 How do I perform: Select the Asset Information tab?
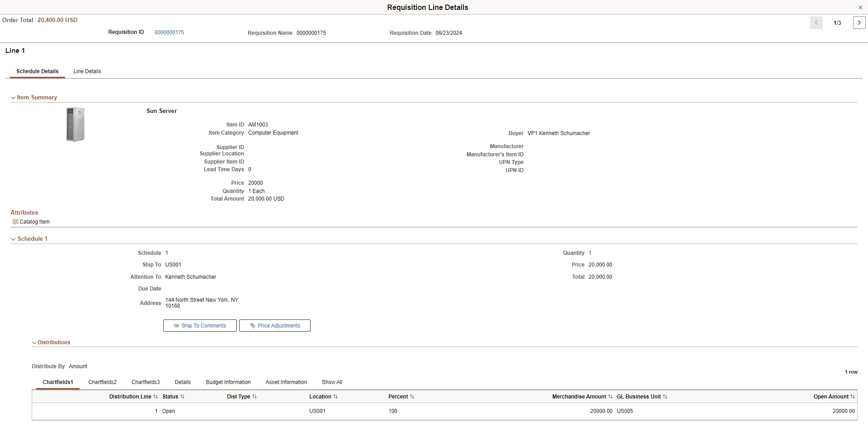286,382
